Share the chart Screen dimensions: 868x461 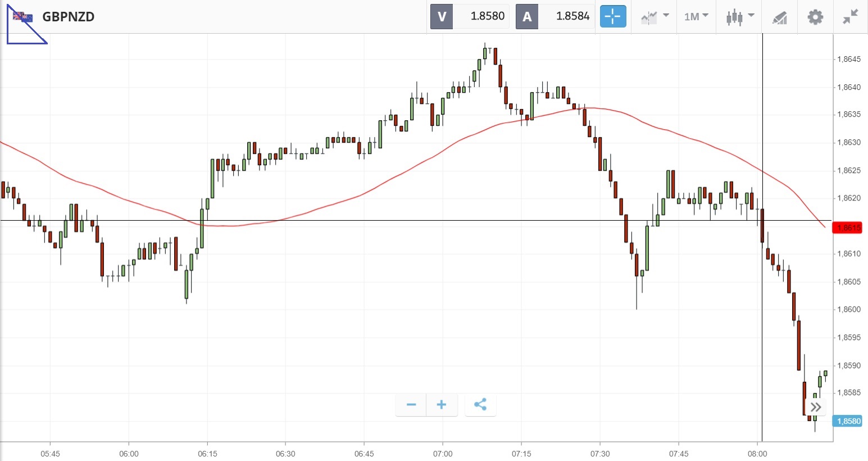[480, 404]
